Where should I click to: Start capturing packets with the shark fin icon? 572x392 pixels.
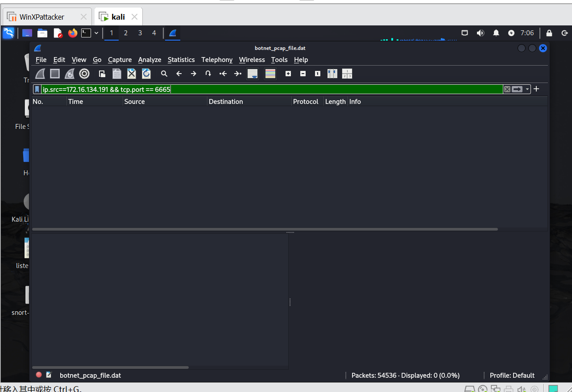40,74
